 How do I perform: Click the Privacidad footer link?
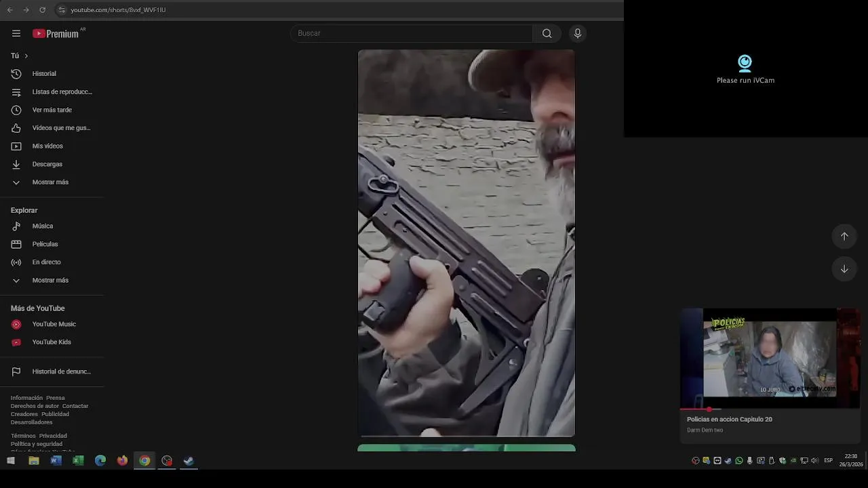tap(53, 436)
